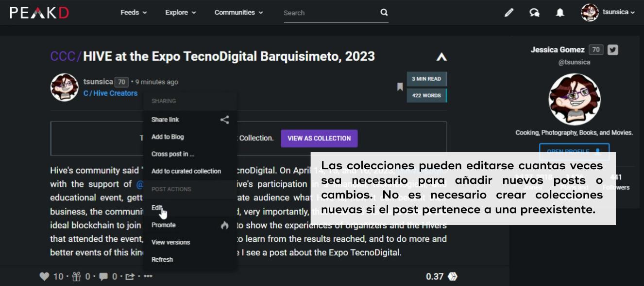This screenshot has height=286, width=644.
Task: Open the notifications bell
Action: coord(560,13)
